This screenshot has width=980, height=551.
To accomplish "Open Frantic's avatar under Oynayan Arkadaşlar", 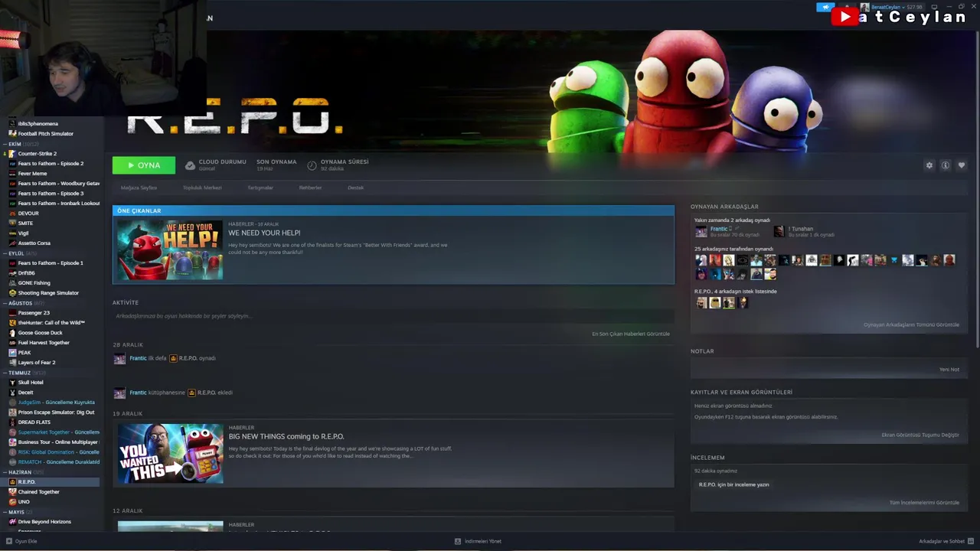I will [x=701, y=231].
